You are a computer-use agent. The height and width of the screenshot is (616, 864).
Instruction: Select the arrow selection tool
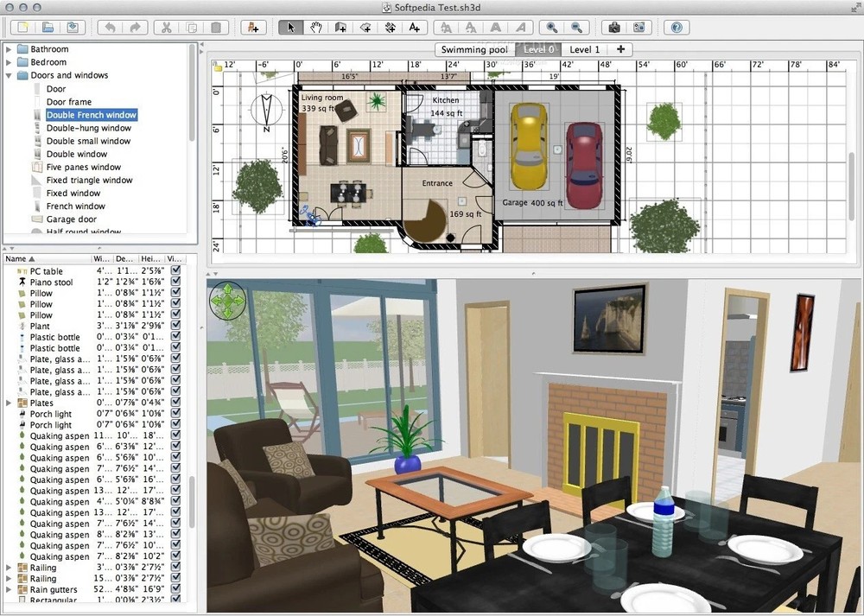click(x=292, y=27)
